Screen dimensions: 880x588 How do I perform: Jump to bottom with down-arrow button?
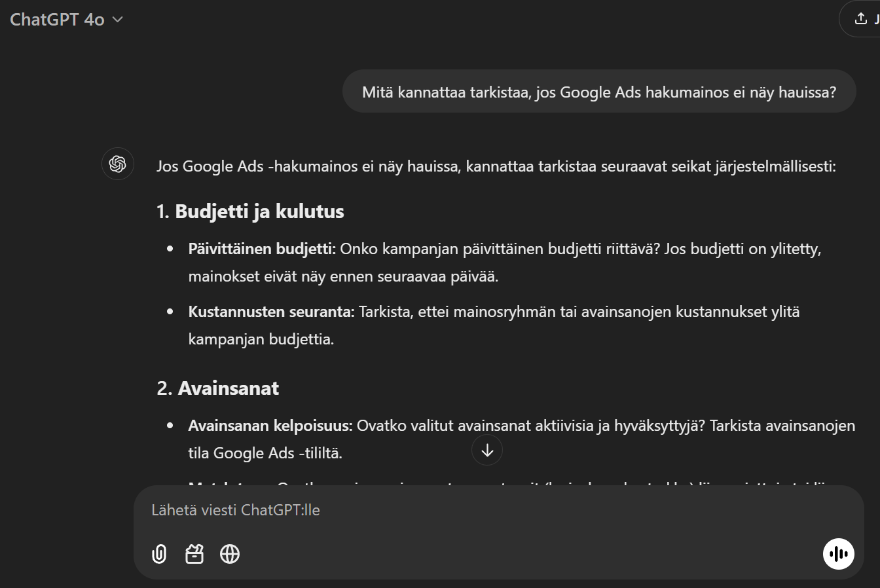[487, 450]
